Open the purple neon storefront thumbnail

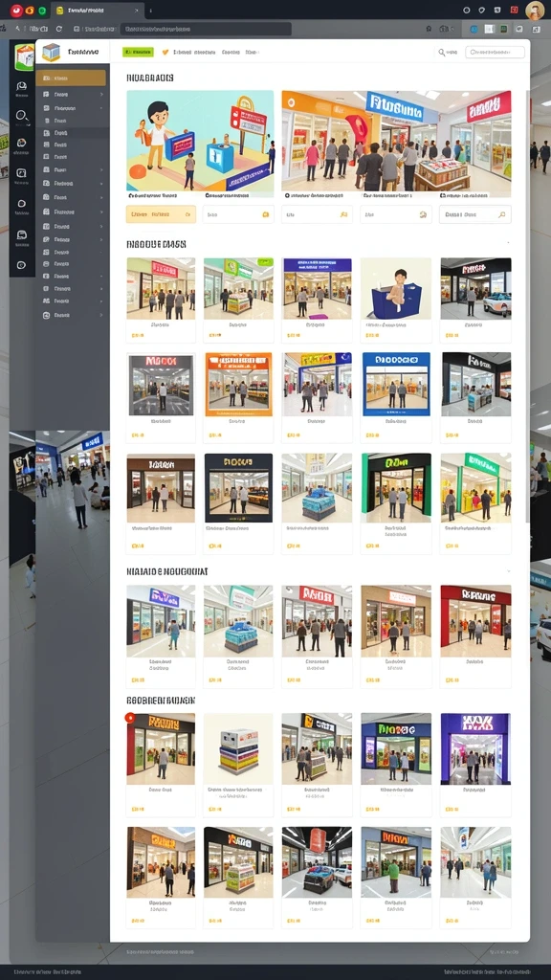475,748
